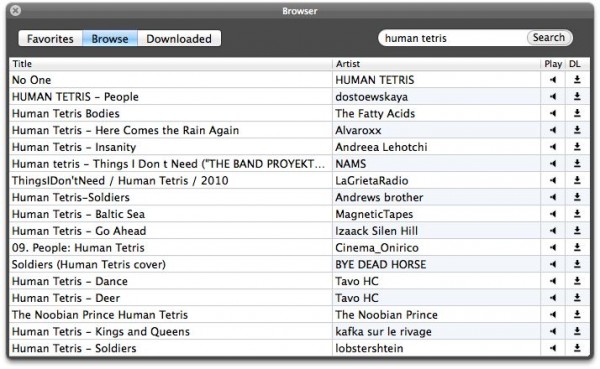Screen dimensions: 600x369
Task: Focus the 'human tetris' search field
Action: [452, 38]
